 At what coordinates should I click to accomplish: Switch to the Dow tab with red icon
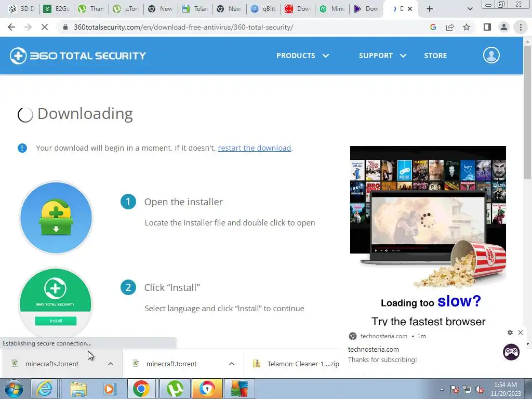pyautogui.click(x=298, y=9)
